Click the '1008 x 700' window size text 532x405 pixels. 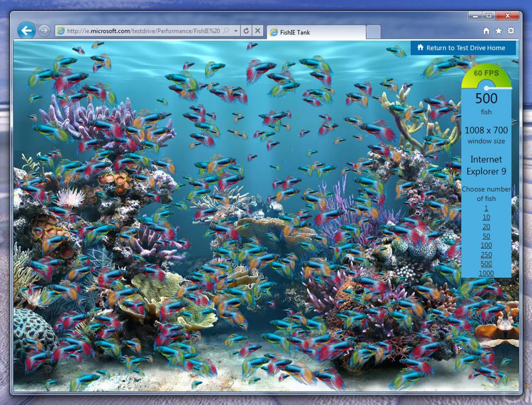click(x=486, y=130)
